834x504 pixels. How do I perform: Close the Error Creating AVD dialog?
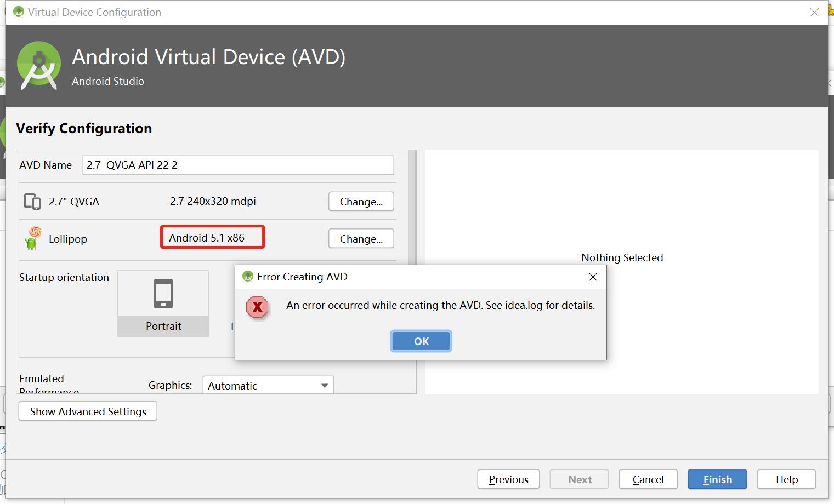593,277
